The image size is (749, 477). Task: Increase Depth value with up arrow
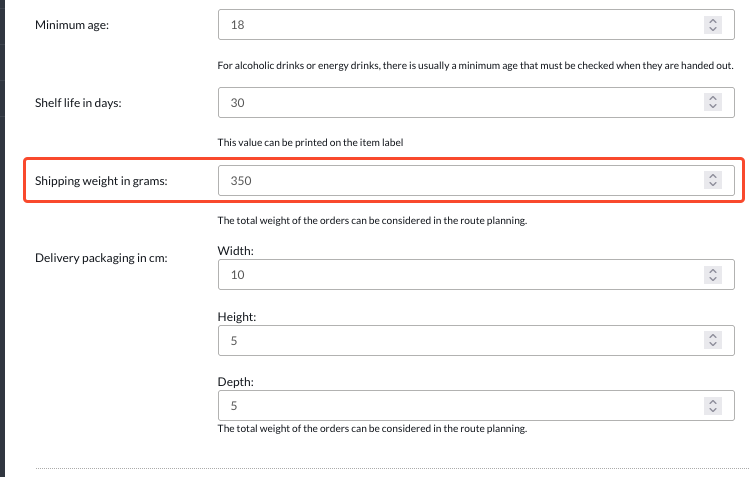(713, 401)
